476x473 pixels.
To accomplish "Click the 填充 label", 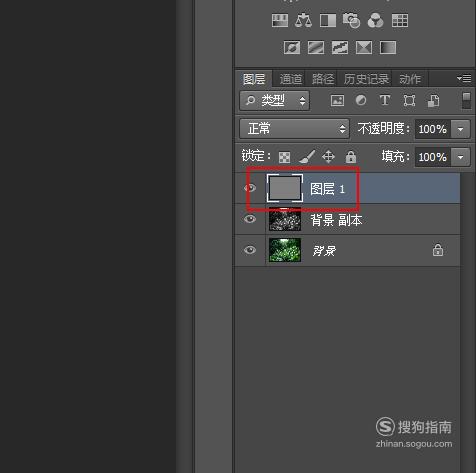I will click(x=395, y=156).
